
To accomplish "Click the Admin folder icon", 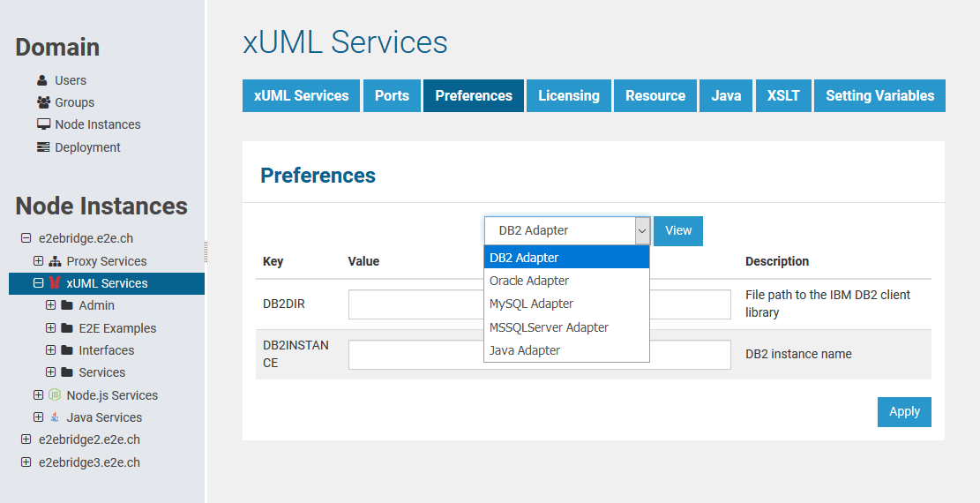I will (67, 305).
